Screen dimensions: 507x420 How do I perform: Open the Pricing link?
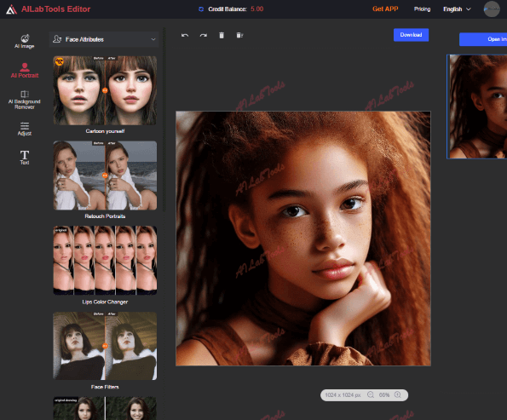click(x=422, y=9)
